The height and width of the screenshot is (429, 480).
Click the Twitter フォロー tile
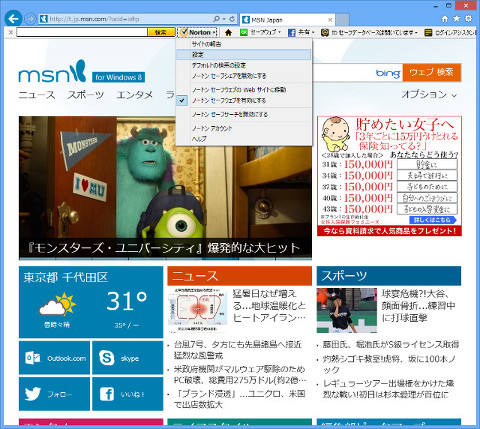tap(54, 394)
